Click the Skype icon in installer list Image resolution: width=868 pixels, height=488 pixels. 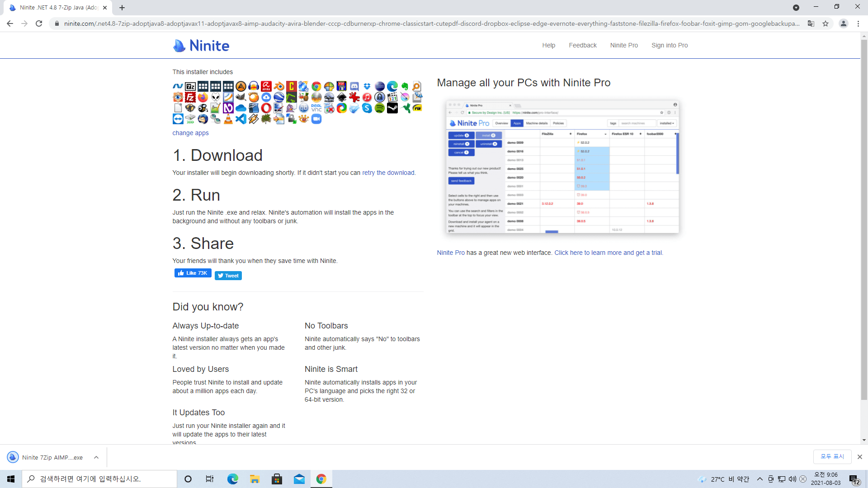click(x=367, y=108)
